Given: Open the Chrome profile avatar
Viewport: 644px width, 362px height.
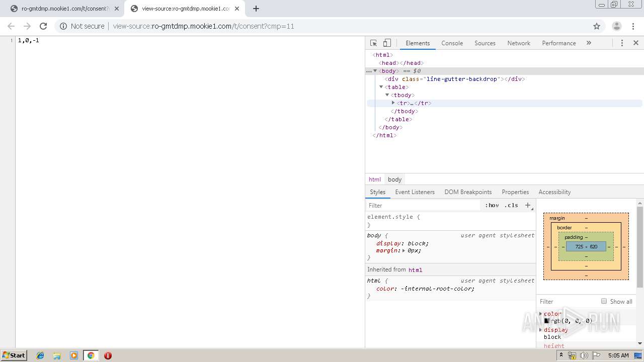Looking at the screenshot, I should click(617, 26).
